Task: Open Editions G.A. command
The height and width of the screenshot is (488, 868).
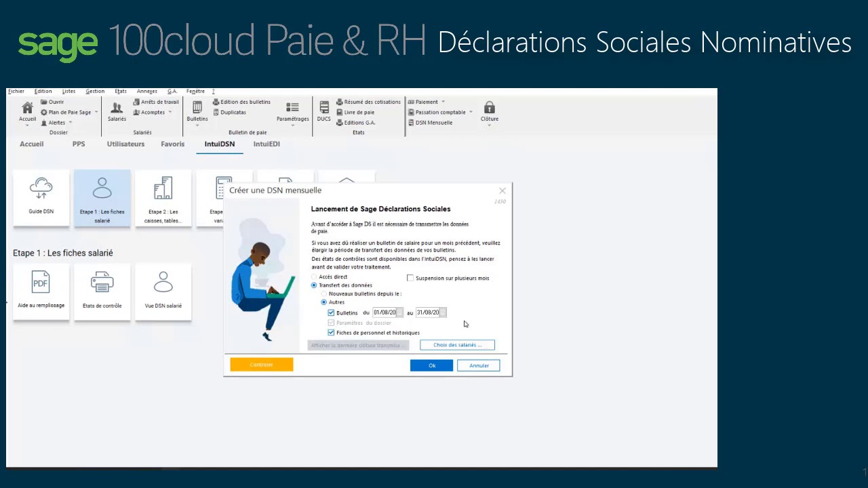Action: (x=355, y=123)
